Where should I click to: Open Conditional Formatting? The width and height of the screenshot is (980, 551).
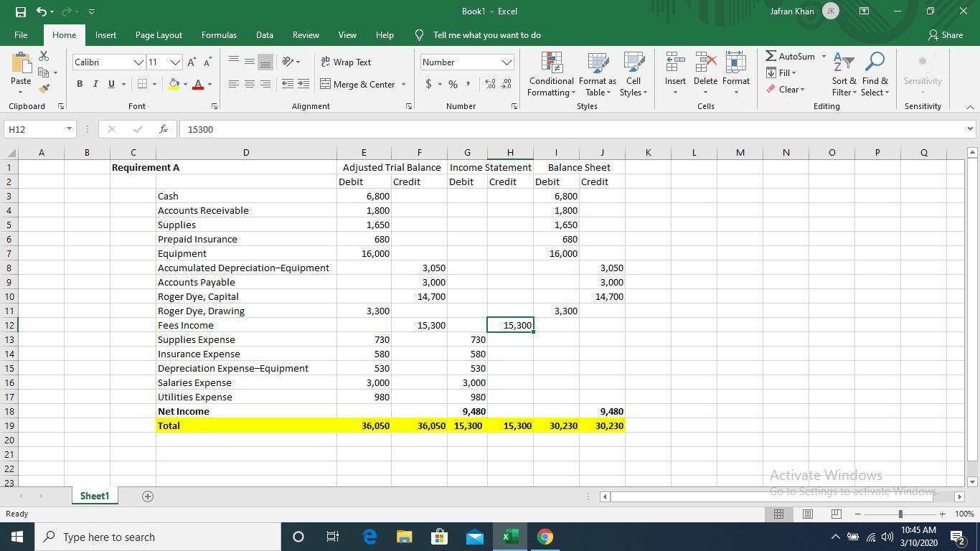coord(551,75)
